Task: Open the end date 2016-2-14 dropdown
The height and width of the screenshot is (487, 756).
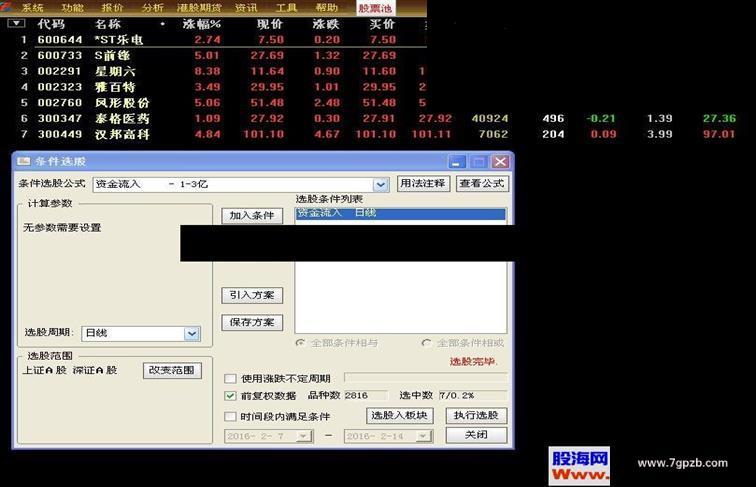Action: click(x=423, y=436)
